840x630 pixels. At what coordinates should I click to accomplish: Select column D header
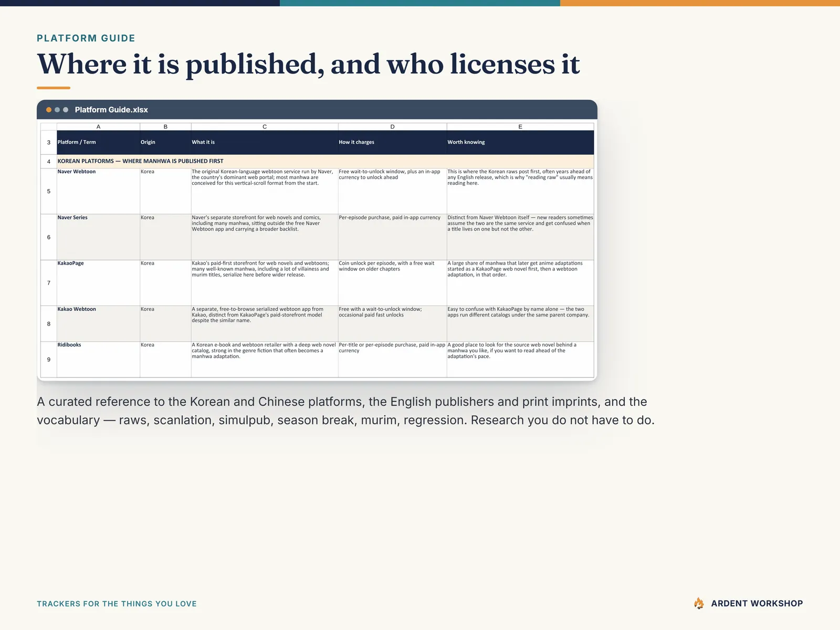(392, 127)
